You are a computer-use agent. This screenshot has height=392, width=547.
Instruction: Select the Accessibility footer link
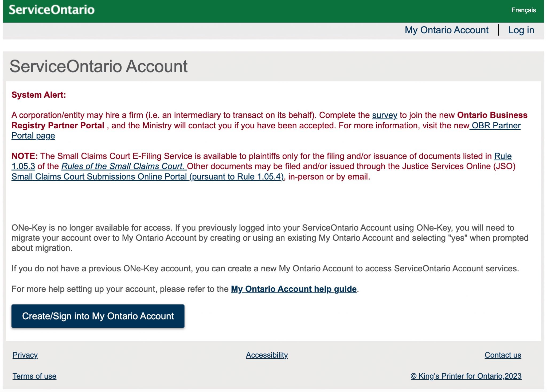pos(267,355)
